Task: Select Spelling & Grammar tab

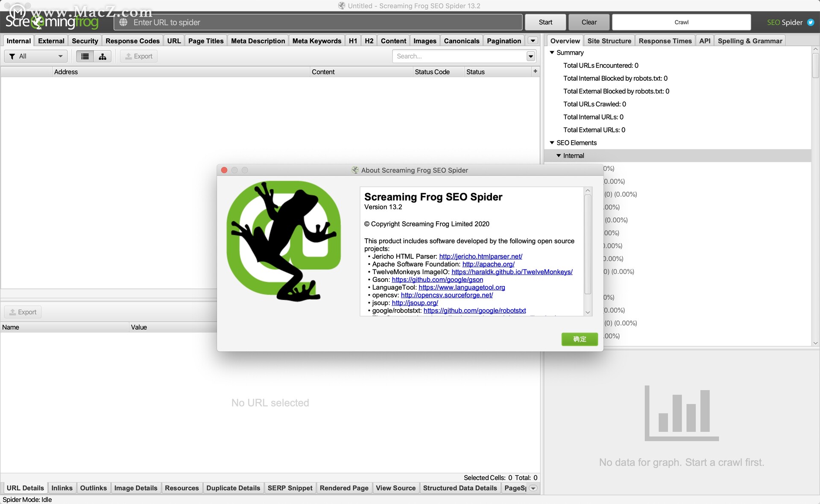Action: click(750, 41)
